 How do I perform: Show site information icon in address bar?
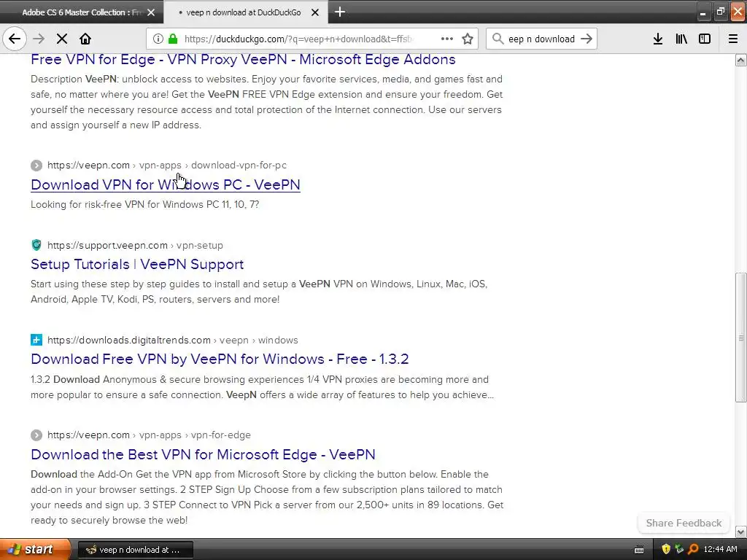[x=158, y=39]
